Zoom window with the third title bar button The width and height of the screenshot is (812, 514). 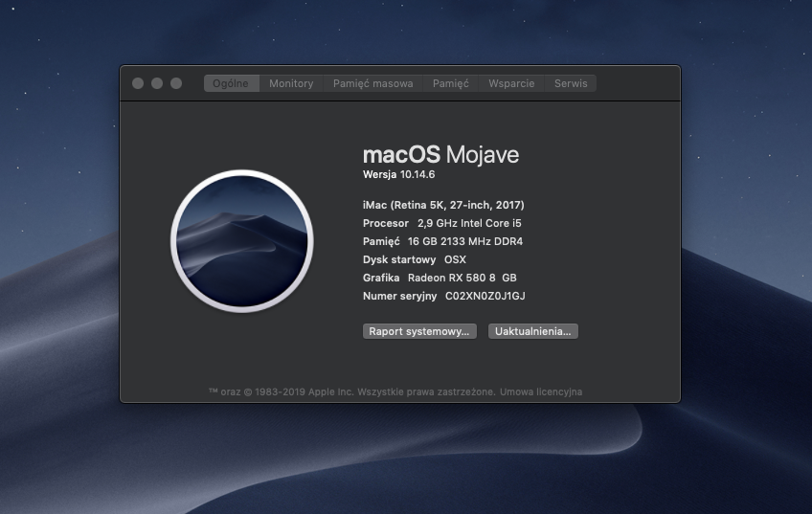point(176,83)
